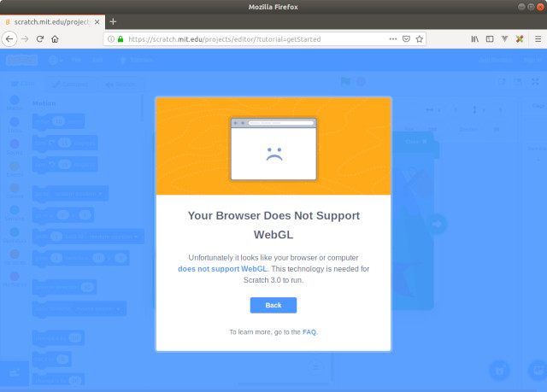Go back with the browser back arrow
Image resolution: width=547 pixels, height=392 pixels.
click(9, 39)
